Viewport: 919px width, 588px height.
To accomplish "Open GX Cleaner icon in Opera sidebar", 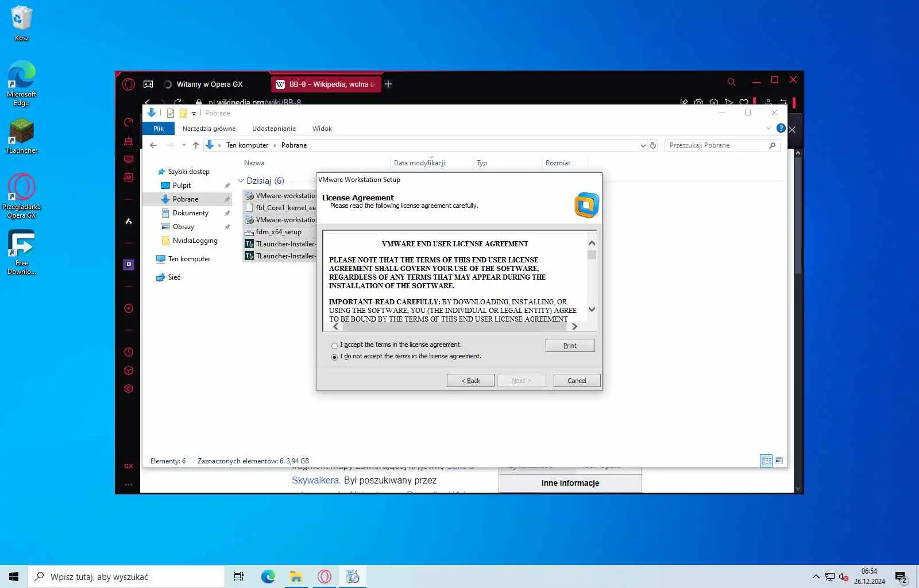I will [x=129, y=141].
